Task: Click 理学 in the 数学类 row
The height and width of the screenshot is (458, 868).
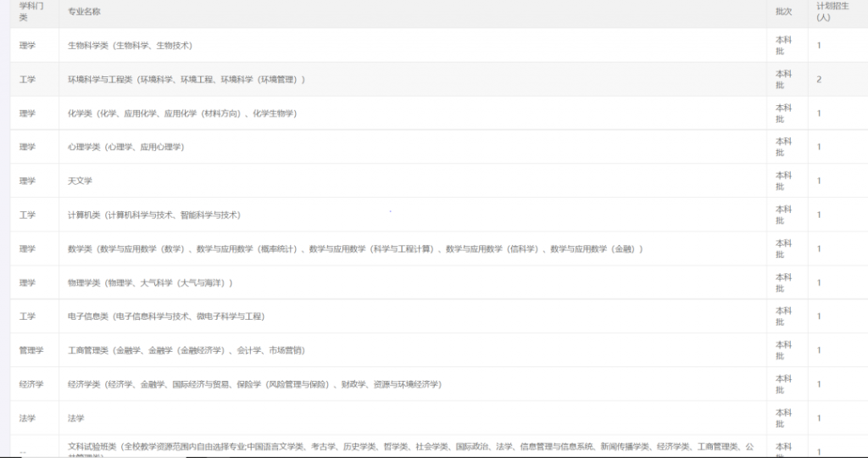Action: (x=27, y=249)
